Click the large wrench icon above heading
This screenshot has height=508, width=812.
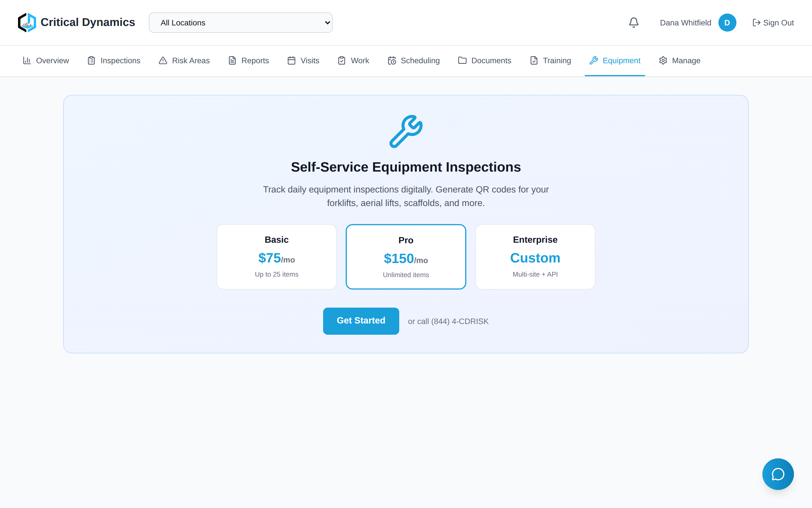[406, 131]
